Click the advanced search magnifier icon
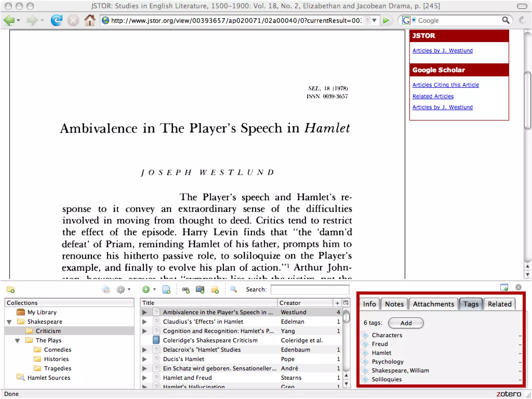The width and height of the screenshot is (532, 399). coord(234,289)
